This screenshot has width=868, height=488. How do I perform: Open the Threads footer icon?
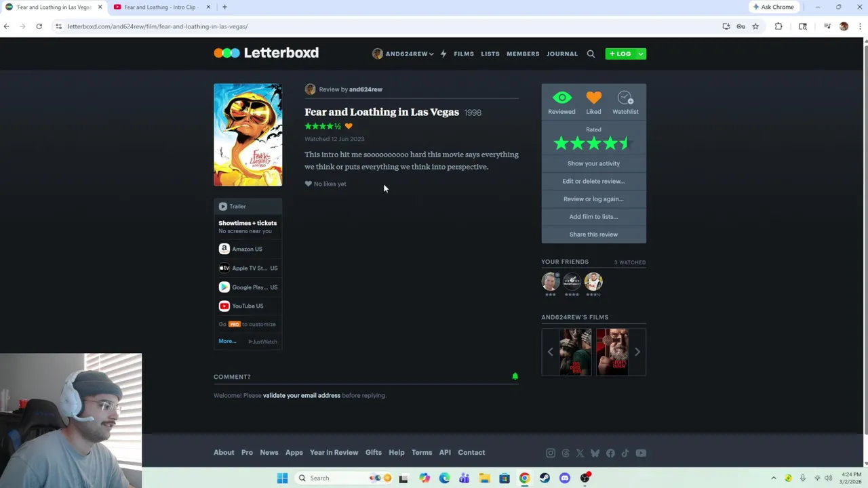[566, 453]
